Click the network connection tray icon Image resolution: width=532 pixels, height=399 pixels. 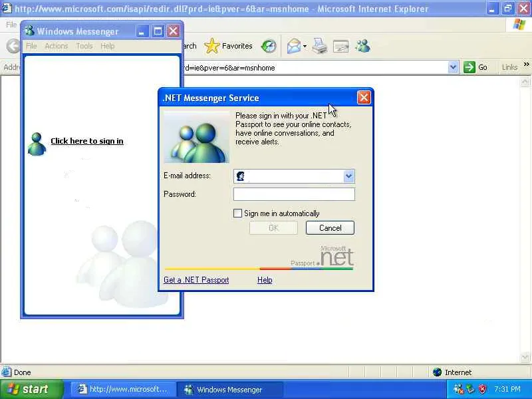click(x=471, y=389)
